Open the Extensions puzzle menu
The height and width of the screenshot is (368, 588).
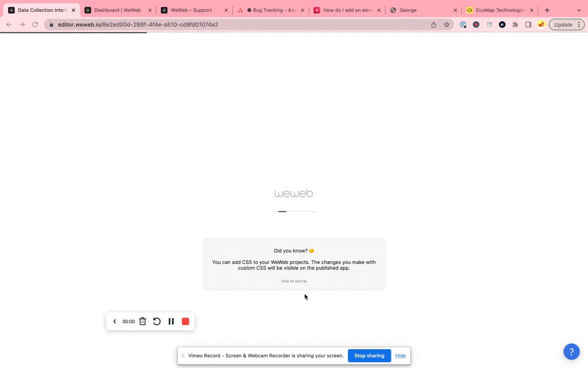click(515, 25)
